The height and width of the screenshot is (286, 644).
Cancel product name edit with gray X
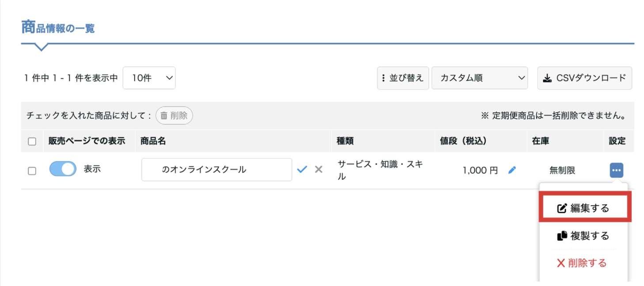[318, 169]
